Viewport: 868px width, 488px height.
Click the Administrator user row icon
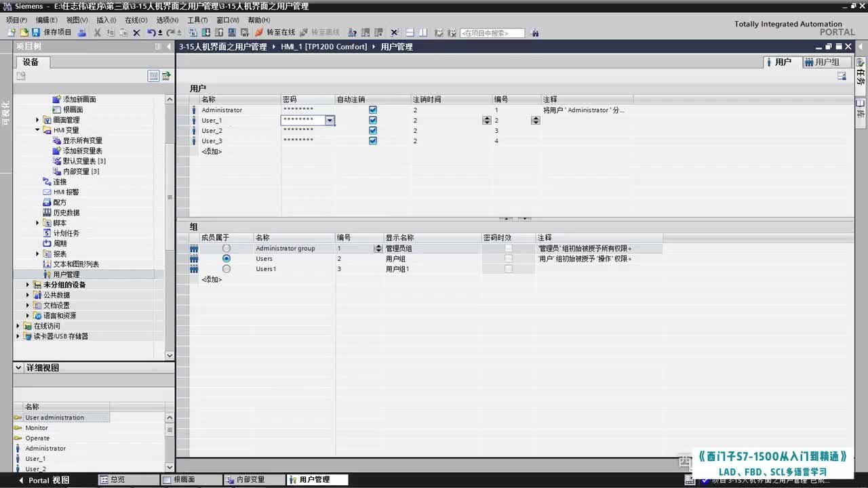click(x=194, y=110)
